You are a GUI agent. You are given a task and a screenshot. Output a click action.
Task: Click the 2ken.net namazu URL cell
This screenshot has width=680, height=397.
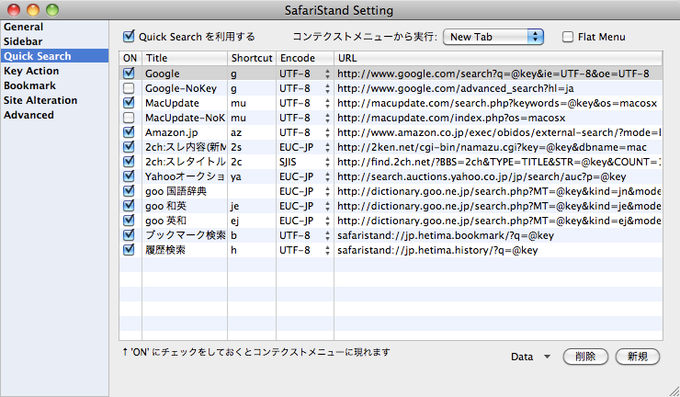coord(498,147)
